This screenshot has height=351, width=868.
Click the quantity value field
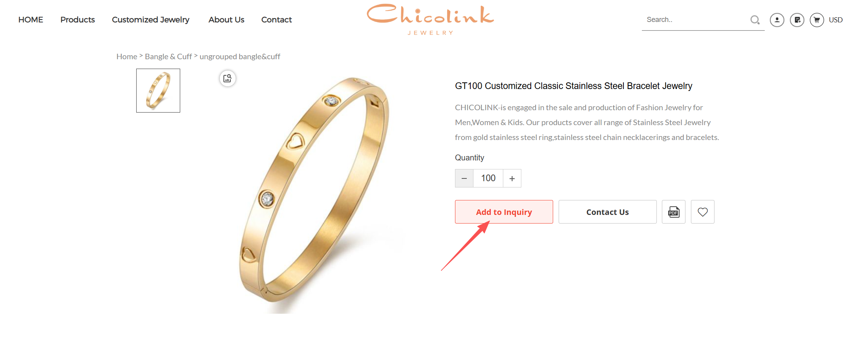488,178
